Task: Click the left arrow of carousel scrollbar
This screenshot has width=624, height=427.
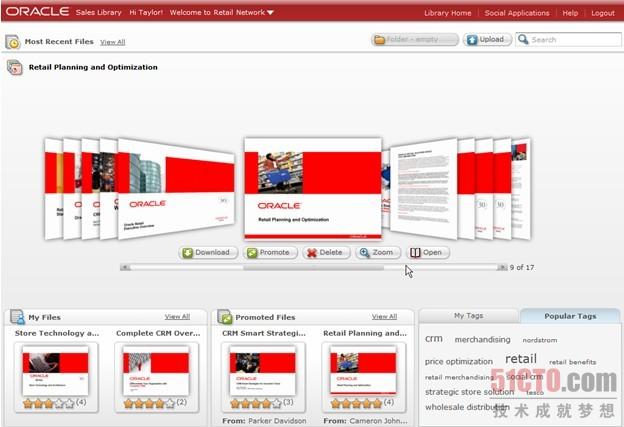Action: pos(125,267)
